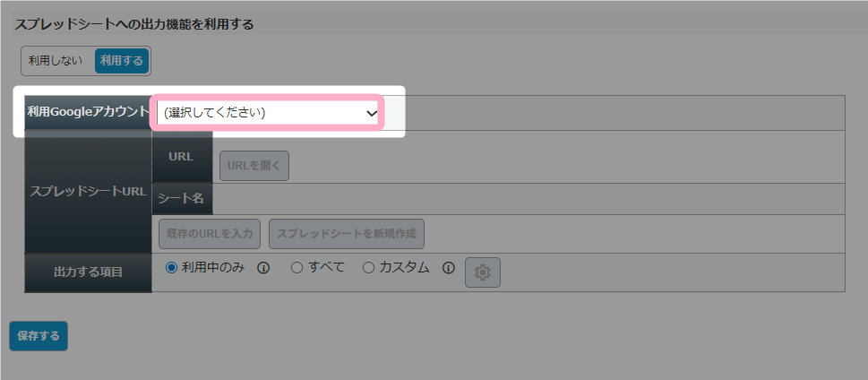The height and width of the screenshot is (380, 868).
Task: Open the custom output items gear settings
Action: tap(483, 272)
